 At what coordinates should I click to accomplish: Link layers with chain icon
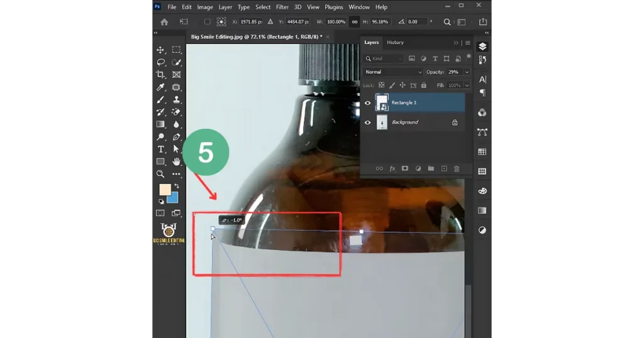[379, 168]
